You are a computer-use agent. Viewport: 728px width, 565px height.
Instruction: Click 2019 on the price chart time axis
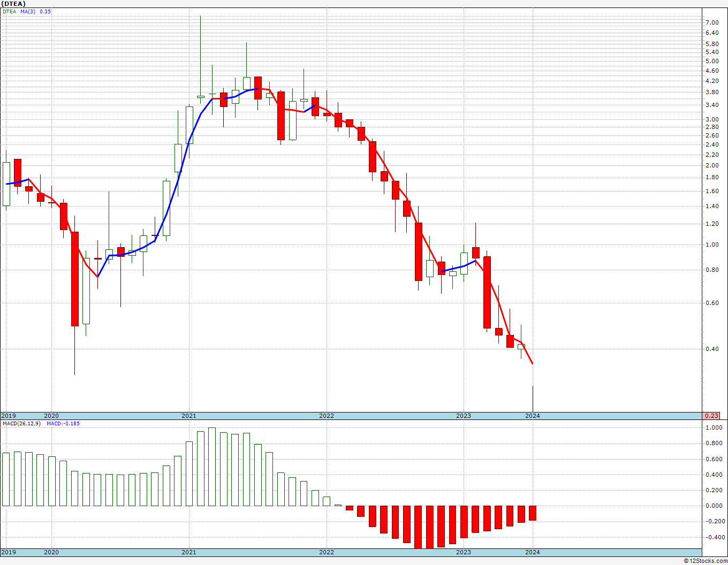click(x=9, y=416)
